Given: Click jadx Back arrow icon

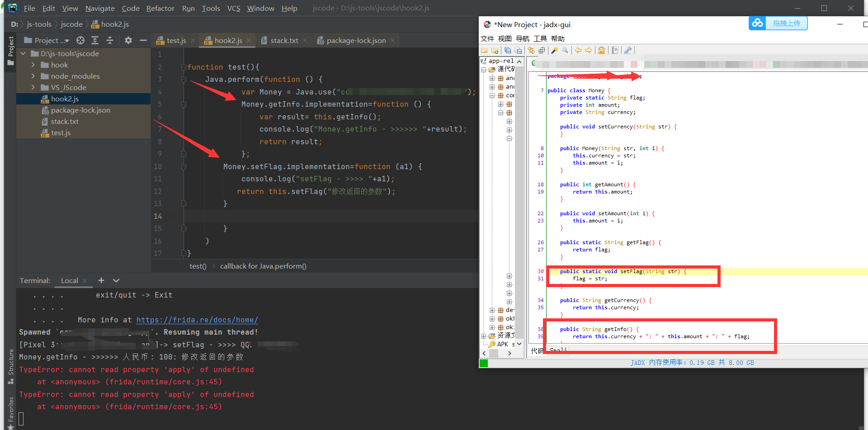Looking at the screenshot, I should point(578,51).
